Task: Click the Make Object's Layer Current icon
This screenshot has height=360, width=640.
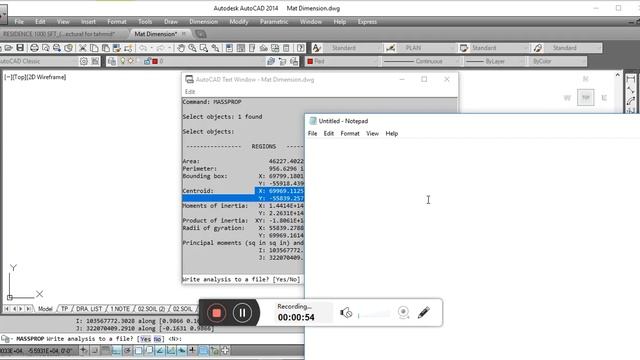Action: coord(271,61)
